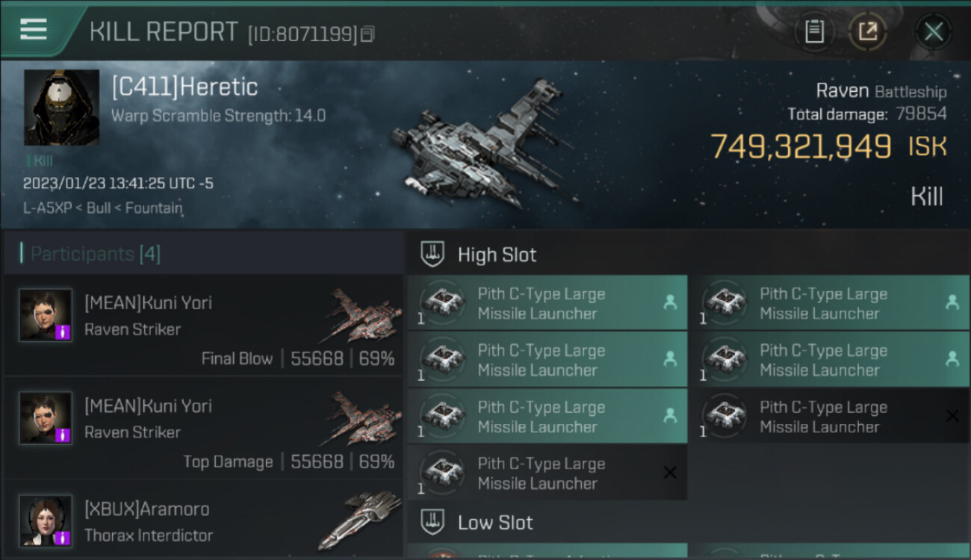Open L-A5XP system location link
This screenshot has width=971, height=560.
[49, 208]
